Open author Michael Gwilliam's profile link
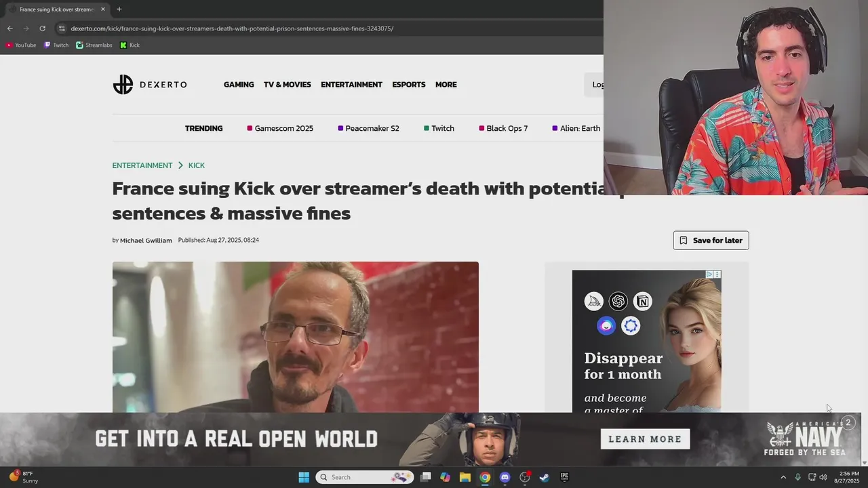The image size is (868, 488). pyautogui.click(x=146, y=241)
